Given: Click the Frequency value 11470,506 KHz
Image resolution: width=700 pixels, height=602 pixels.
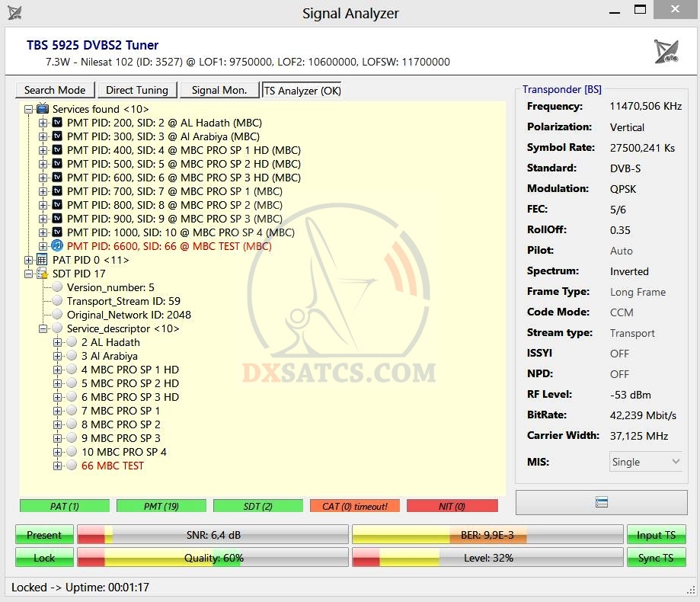Looking at the screenshot, I should (x=645, y=106).
